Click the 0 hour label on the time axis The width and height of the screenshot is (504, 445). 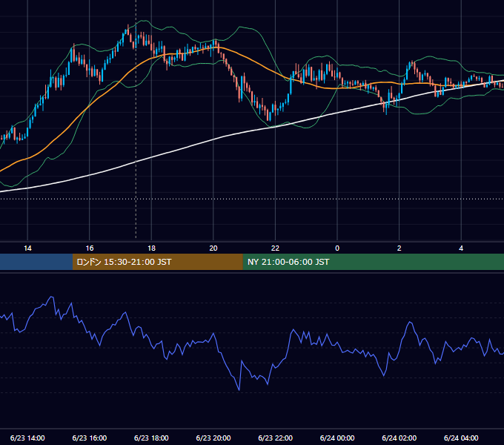pos(337,248)
